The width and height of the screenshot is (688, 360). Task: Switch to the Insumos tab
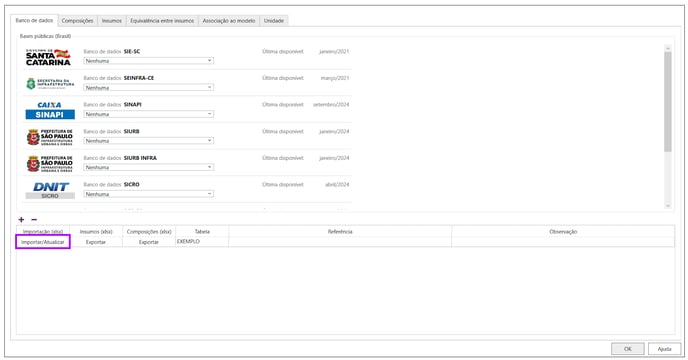pyautogui.click(x=112, y=21)
